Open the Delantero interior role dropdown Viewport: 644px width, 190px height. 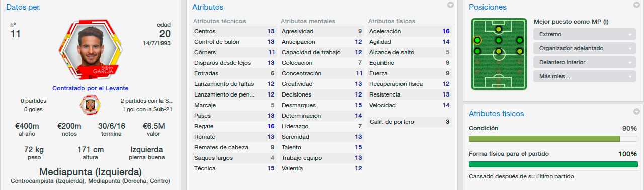584,62
